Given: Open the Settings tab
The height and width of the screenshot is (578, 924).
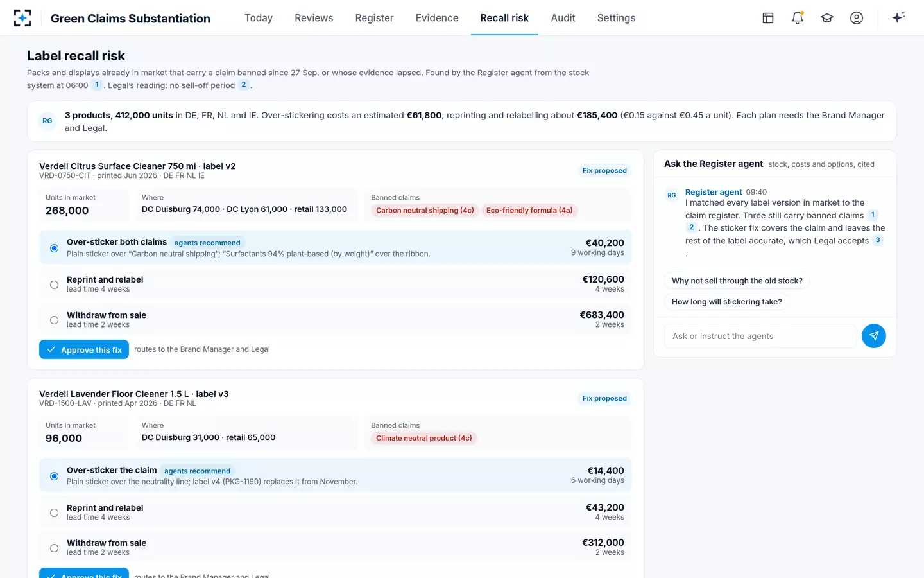Looking at the screenshot, I should pos(616,18).
